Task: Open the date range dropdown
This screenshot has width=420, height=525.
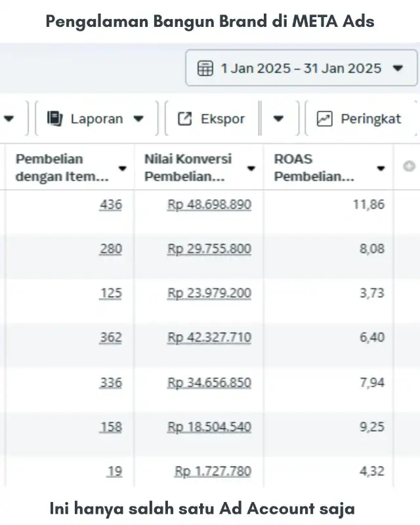Action: (397, 68)
